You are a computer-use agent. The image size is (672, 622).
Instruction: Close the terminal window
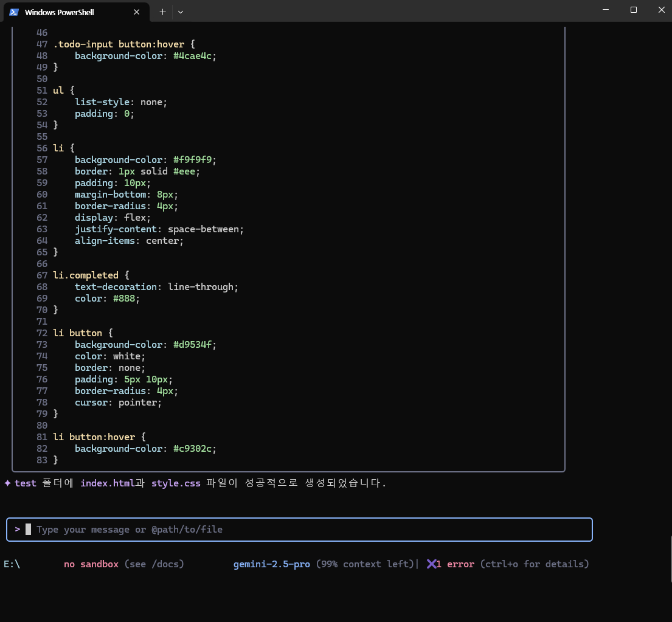661,10
